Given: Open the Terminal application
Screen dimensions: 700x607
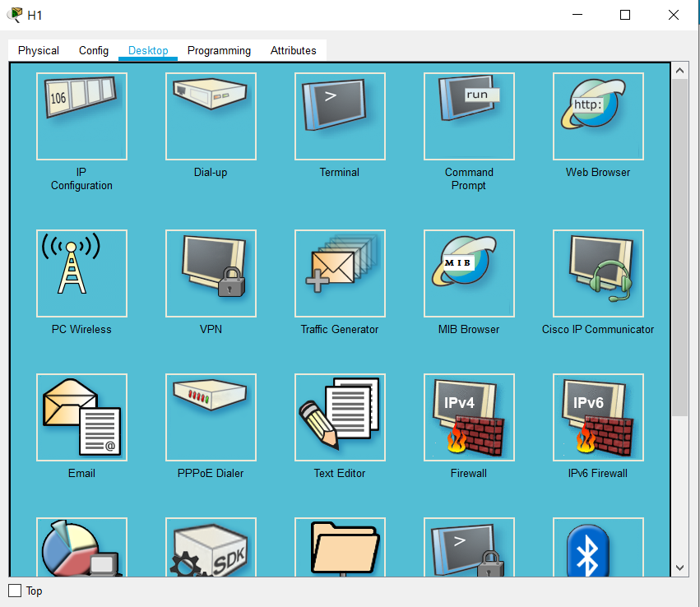Looking at the screenshot, I should pos(340,116).
